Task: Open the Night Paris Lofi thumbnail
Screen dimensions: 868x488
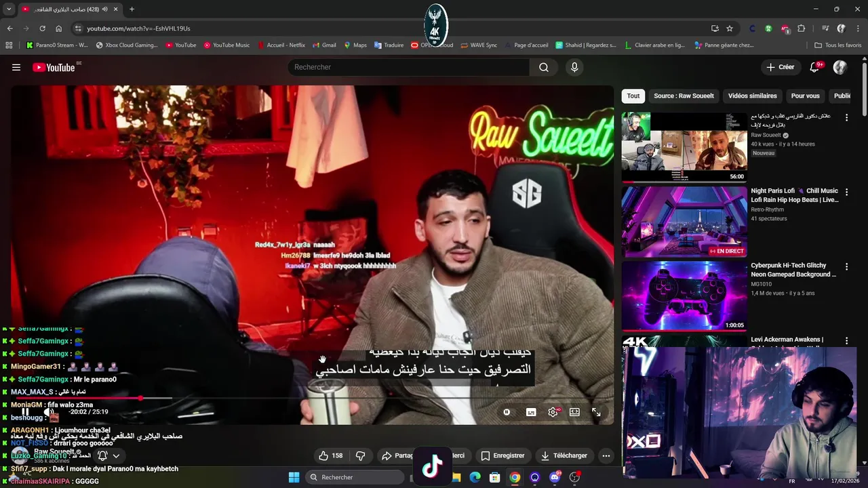Action: [x=684, y=222]
